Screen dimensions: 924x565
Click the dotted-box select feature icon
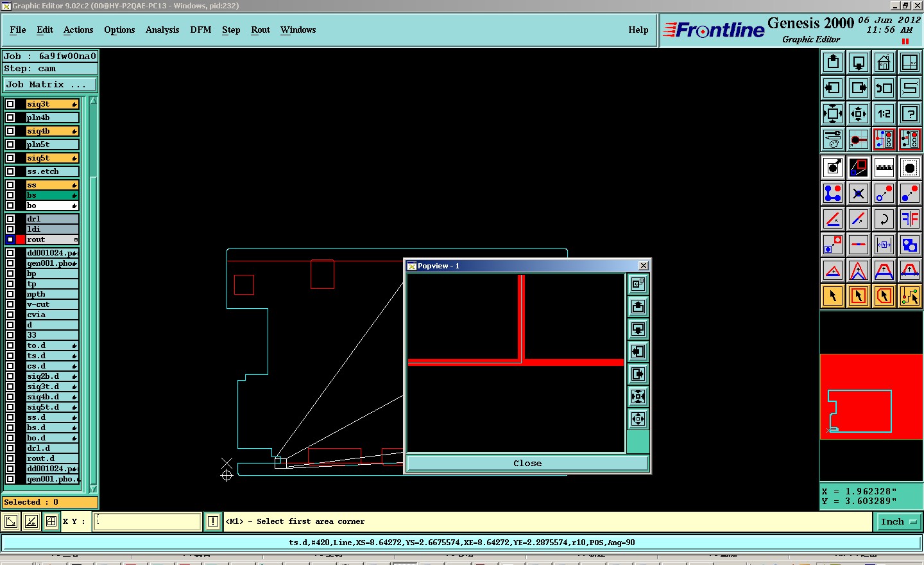(x=910, y=168)
